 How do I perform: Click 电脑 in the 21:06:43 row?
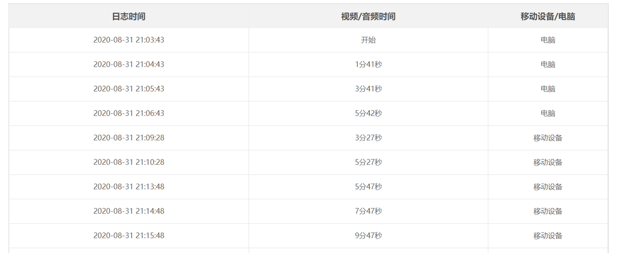tap(548, 113)
